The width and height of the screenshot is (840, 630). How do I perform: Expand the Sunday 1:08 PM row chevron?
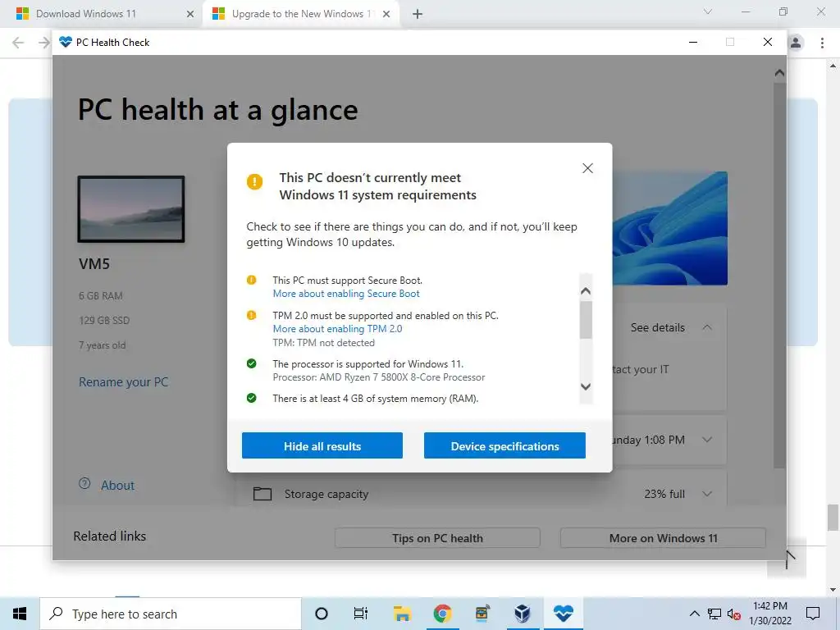tap(707, 440)
